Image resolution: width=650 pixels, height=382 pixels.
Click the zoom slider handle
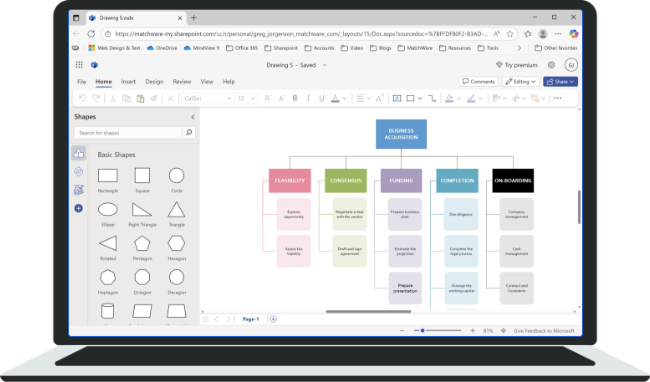(422, 331)
